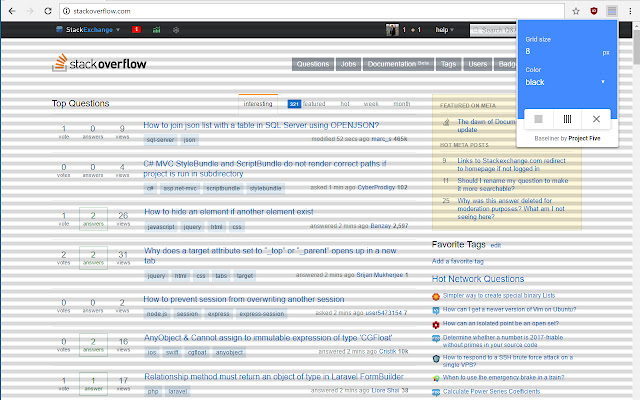Open user CyberProdigy profile link

coord(376,187)
